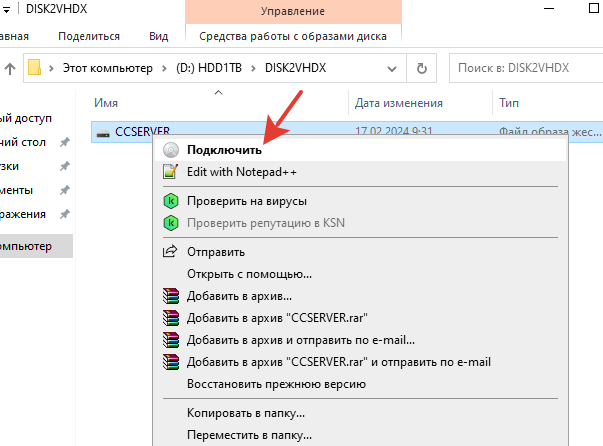Open the Управление contextual tab

(x=293, y=12)
